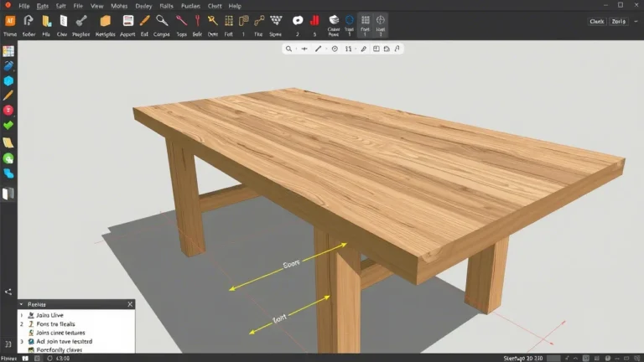Click the 'Zoint' dimension label
The image size is (644, 362).
pos(279,318)
